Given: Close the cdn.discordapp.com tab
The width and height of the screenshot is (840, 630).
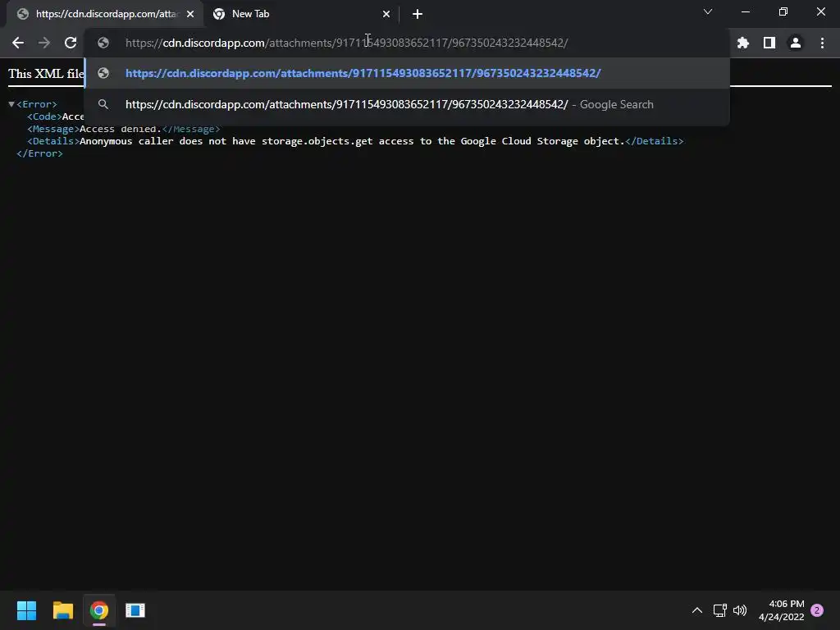Looking at the screenshot, I should click(190, 14).
